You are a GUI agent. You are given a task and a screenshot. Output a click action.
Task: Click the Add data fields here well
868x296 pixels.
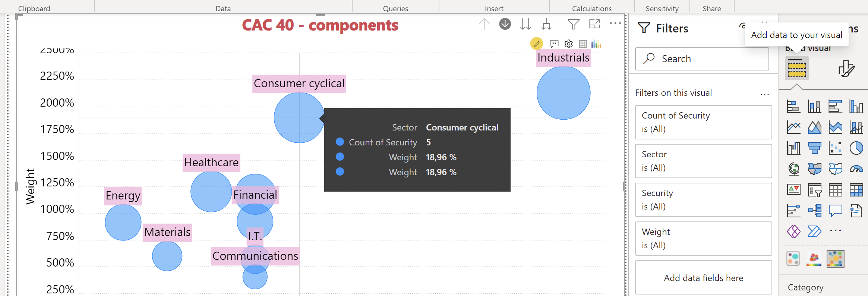pos(703,278)
